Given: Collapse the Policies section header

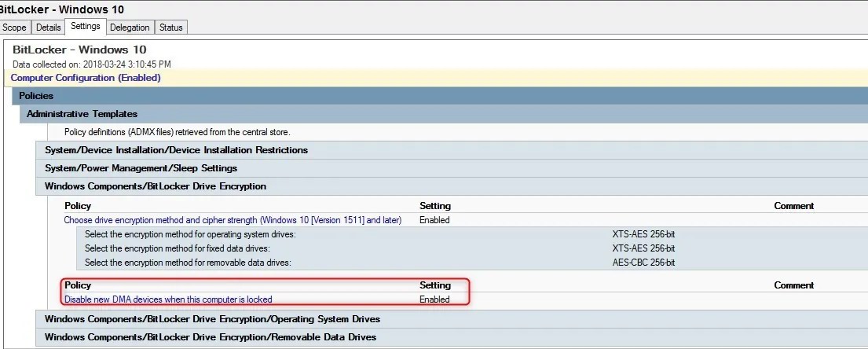Looking at the screenshot, I should pos(440,96).
